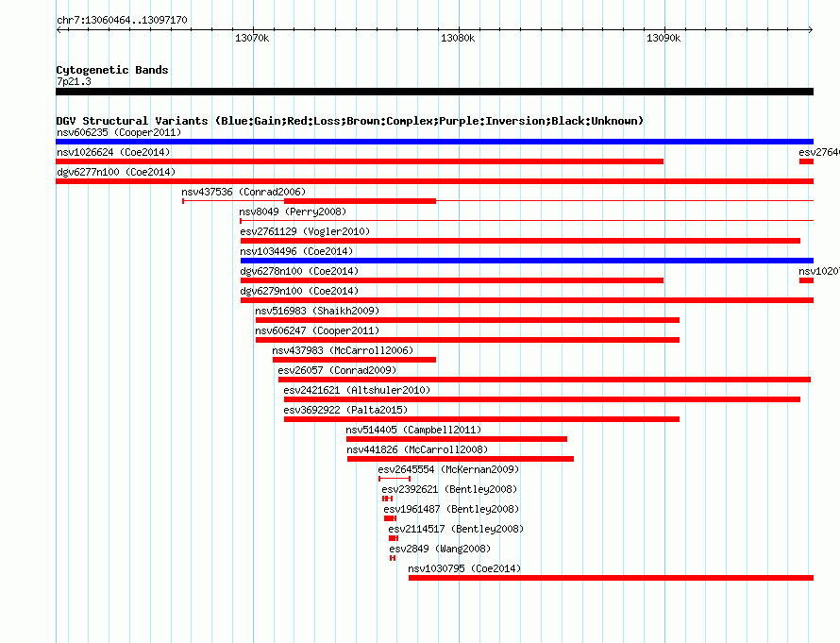840x643 pixels.
Task: Click the nsv1026624 (Coe2014) label
Action: [113, 152]
